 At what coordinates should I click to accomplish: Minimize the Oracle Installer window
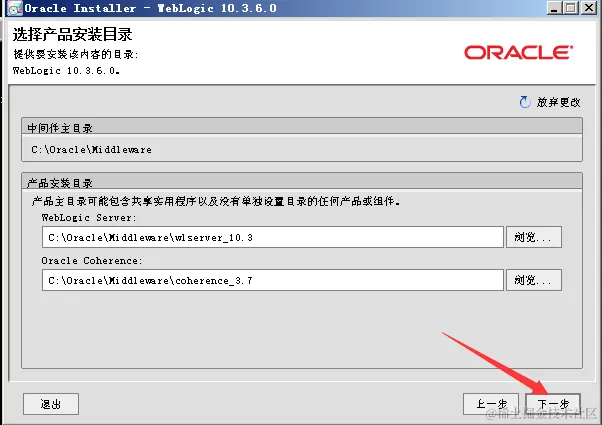[554, 8]
